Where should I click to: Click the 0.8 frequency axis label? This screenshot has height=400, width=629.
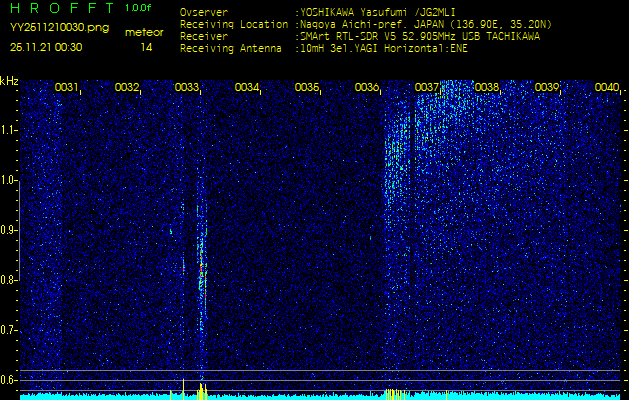coord(9,280)
